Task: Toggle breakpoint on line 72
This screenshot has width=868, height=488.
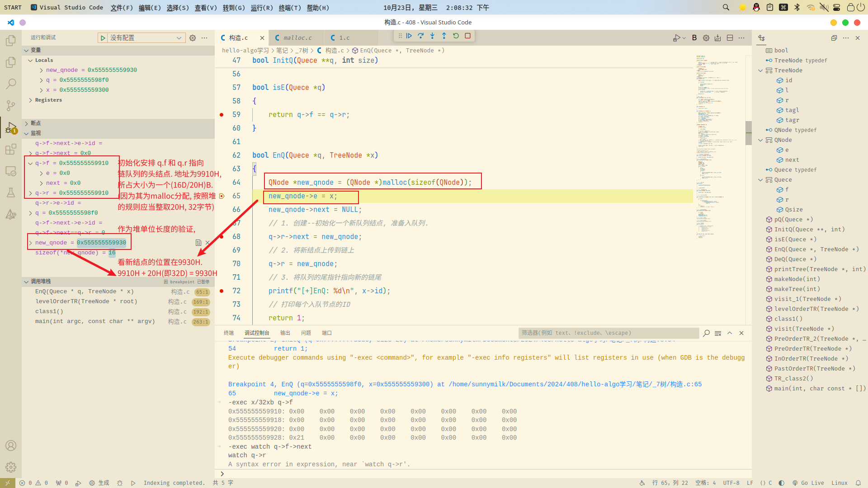Action: pyautogui.click(x=222, y=291)
